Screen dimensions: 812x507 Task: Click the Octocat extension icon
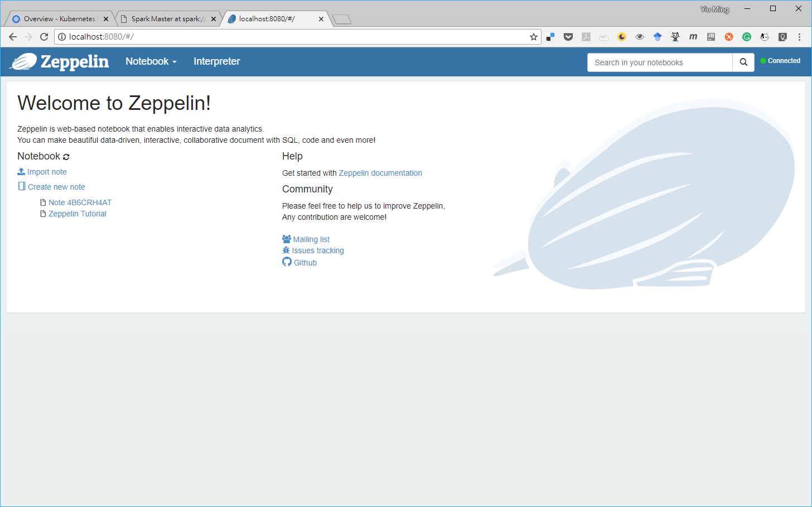point(675,37)
